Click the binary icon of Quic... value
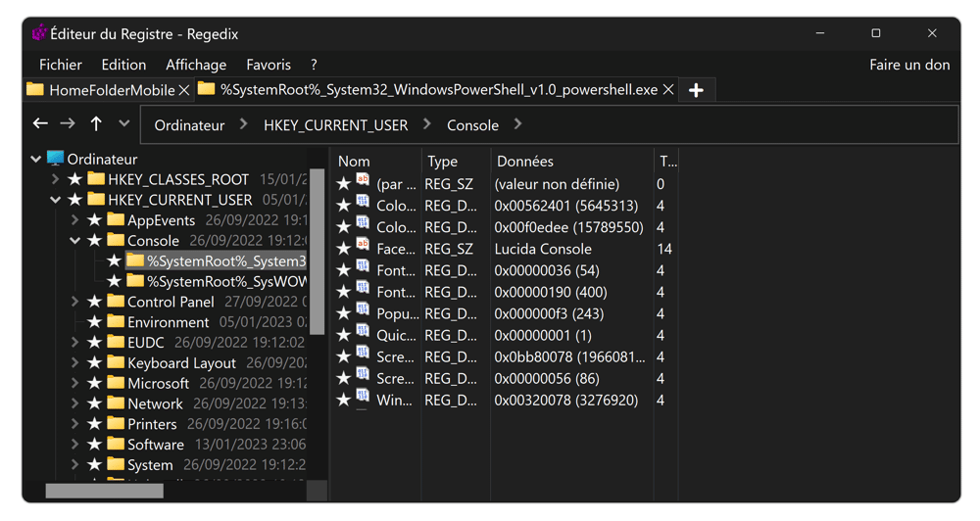 [364, 332]
